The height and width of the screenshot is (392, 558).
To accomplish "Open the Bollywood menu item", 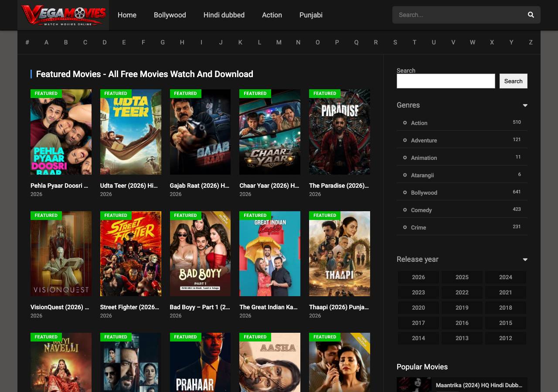I will coord(170,15).
